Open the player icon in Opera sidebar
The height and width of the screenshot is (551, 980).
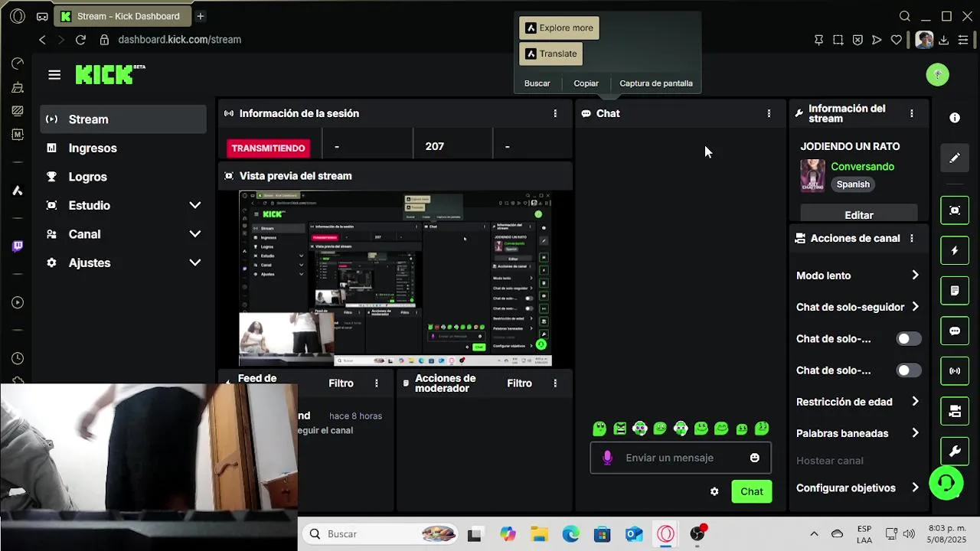tap(18, 303)
